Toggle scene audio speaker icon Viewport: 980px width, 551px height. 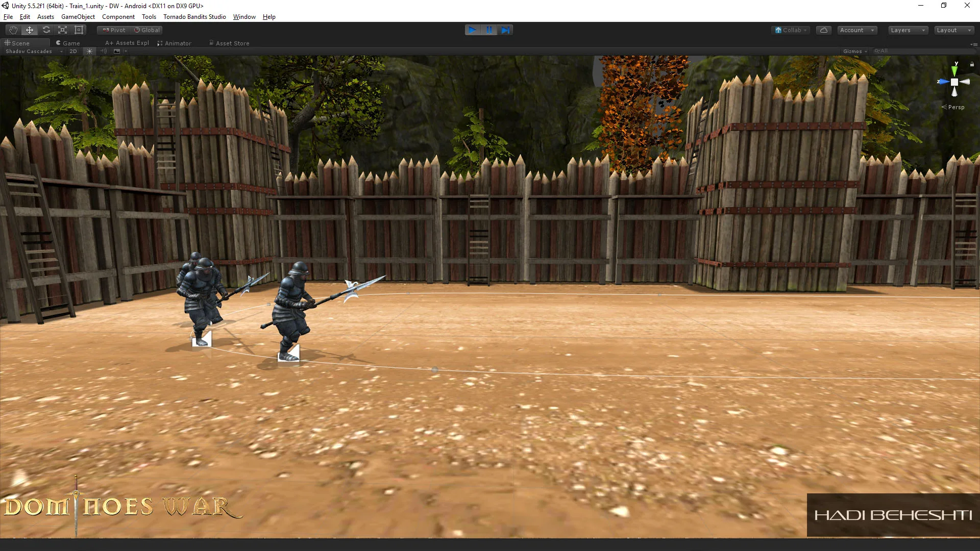pos(104,51)
